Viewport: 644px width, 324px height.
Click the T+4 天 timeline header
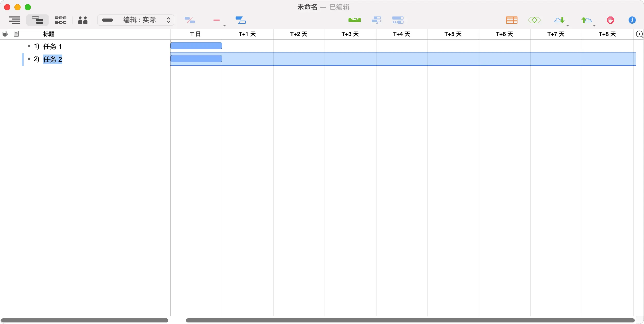pos(401,34)
